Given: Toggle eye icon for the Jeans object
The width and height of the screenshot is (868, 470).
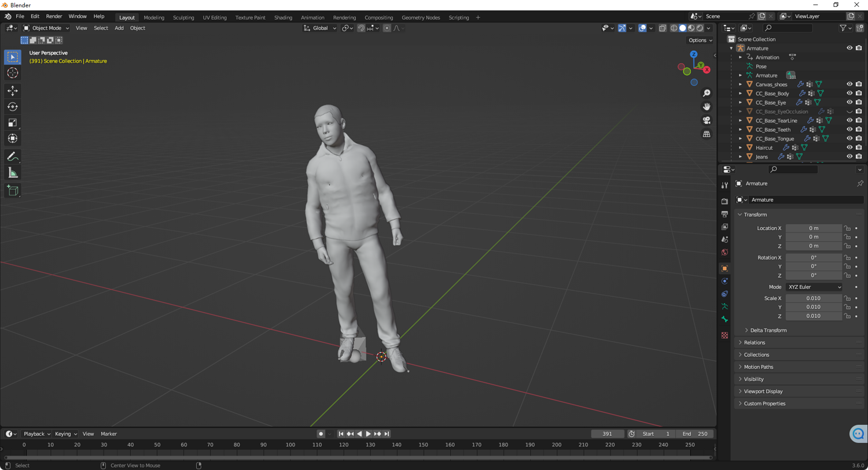Looking at the screenshot, I should click(849, 157).
